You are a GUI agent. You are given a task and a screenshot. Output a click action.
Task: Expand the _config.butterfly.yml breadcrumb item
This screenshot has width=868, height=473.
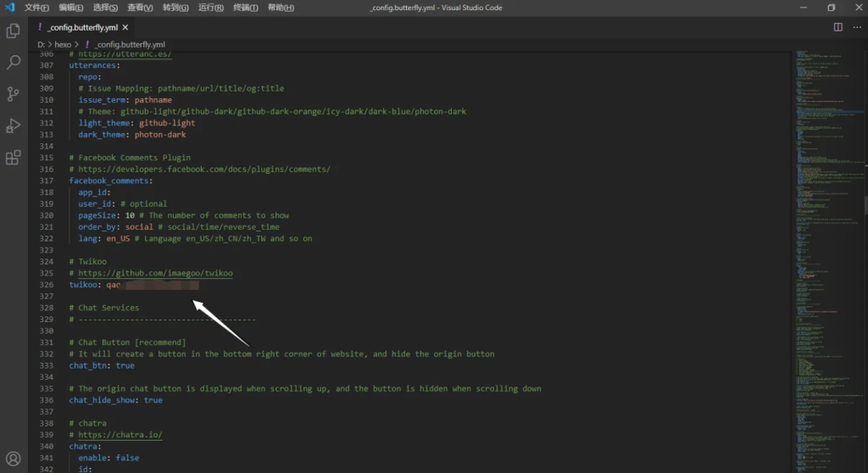point(130,44)
